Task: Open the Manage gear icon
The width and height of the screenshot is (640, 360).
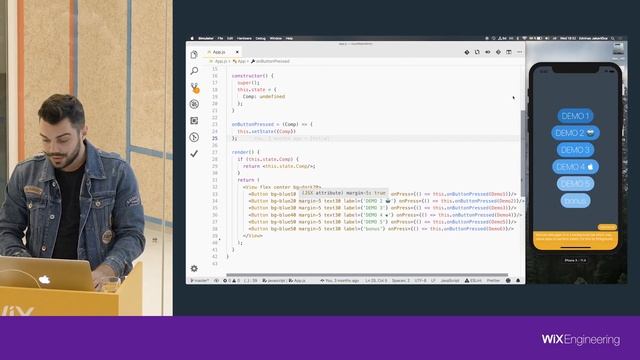Action: pyautogui.click(x=194, y=268)
